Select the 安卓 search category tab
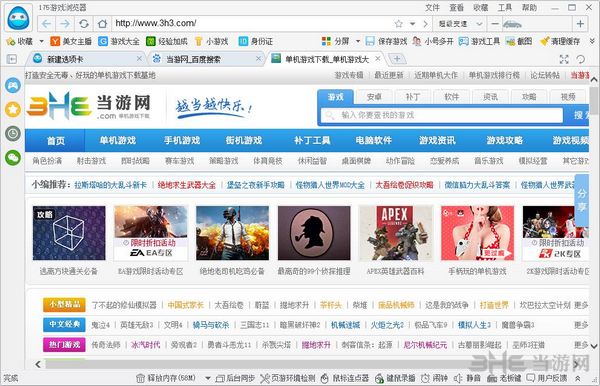The image size is (600, 386). (374, 97)
